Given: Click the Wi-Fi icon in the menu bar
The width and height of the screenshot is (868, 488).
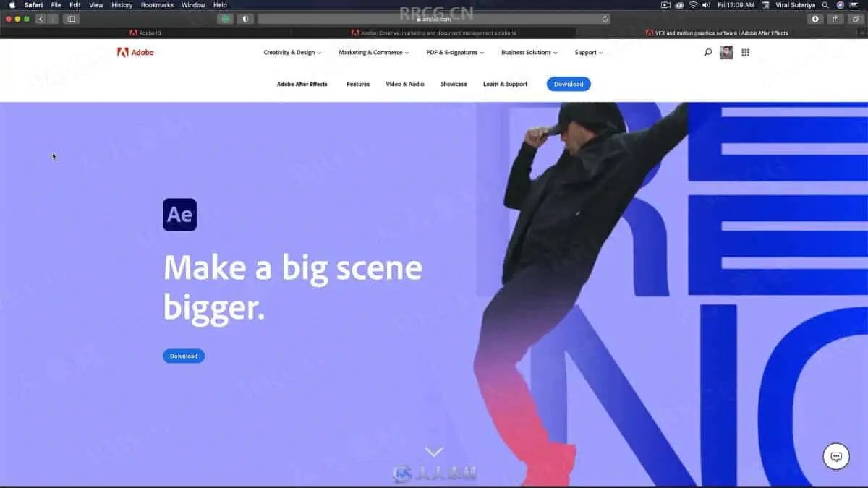Looking at the screenshot, I should click(692, 5).
